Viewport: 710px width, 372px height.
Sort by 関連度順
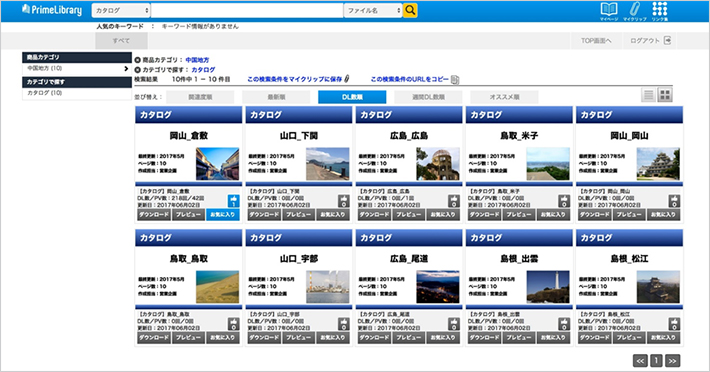pyautogui.click(x=200, y=97)
